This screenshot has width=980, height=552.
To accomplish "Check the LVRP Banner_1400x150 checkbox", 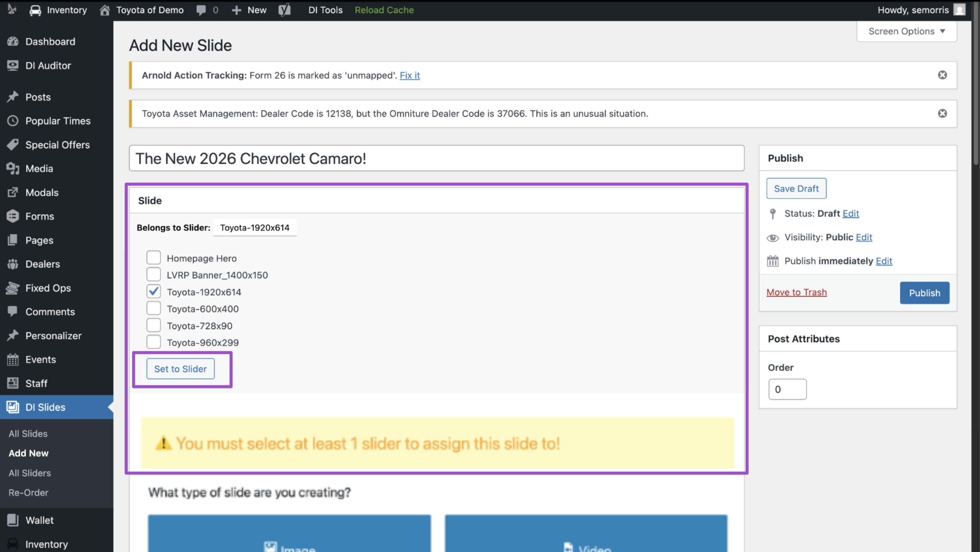I will point(154,274).
